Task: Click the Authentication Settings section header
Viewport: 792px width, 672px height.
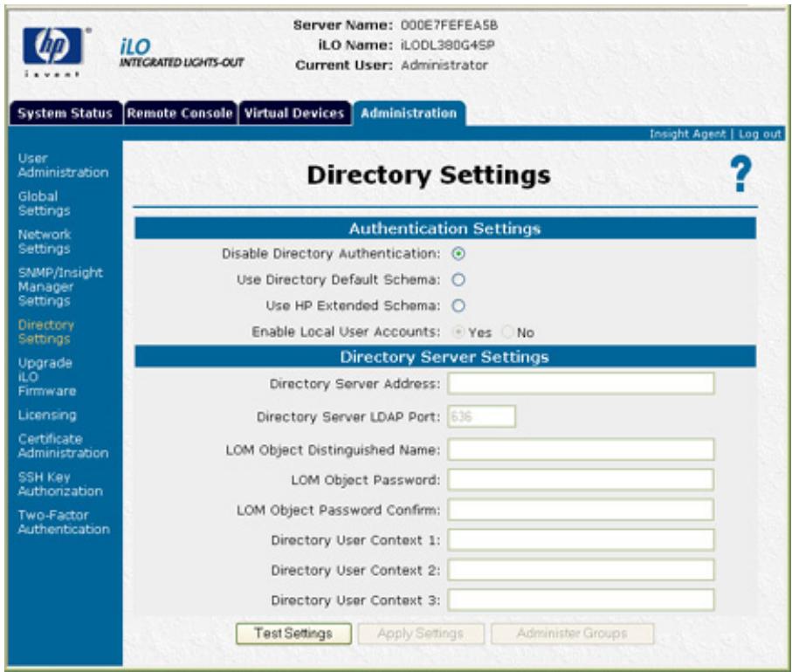Action: pyautogui.click(x=445, y=228)
